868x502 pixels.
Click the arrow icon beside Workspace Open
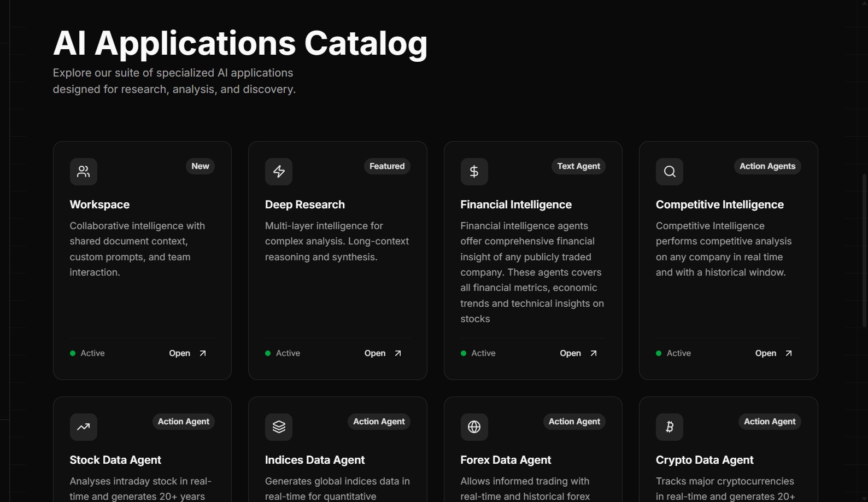point(203,353)
